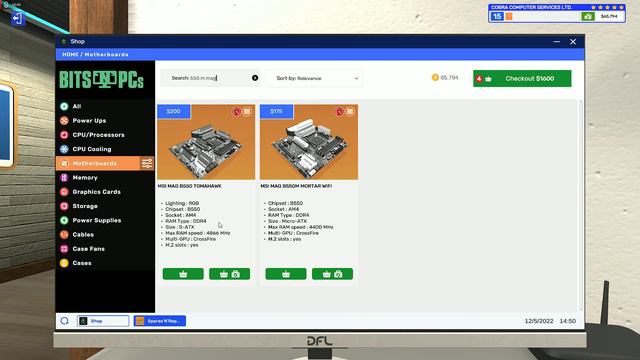Open the Storage category
The image size is (640, 360).
105,206
